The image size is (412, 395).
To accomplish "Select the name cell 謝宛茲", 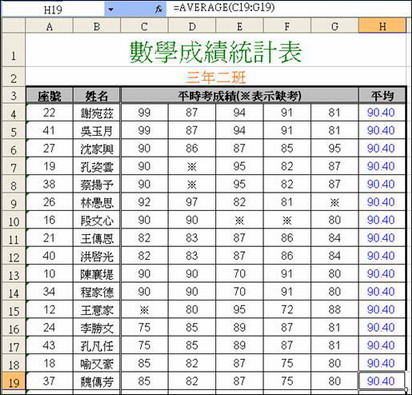I will [97, 113].
